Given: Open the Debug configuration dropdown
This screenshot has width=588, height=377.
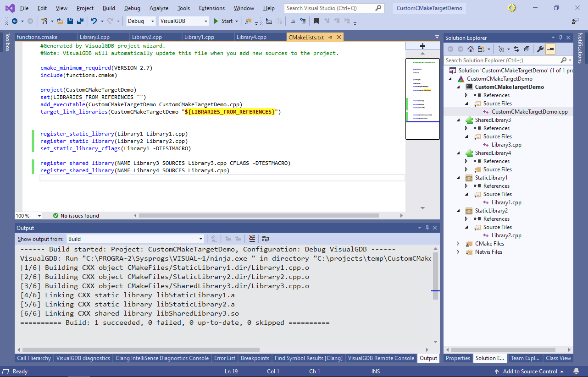Looking at the screenshot, I should 140,21.
